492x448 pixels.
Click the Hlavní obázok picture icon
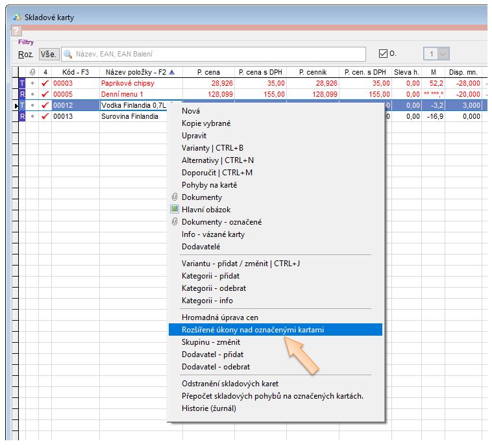[x=174, y=210]
